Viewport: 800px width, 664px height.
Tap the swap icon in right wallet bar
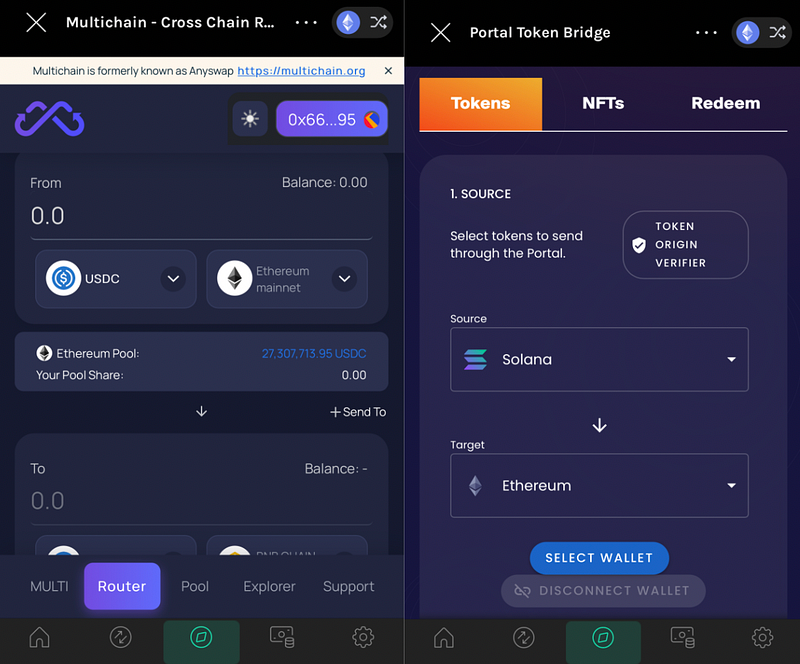coord(523,637)
